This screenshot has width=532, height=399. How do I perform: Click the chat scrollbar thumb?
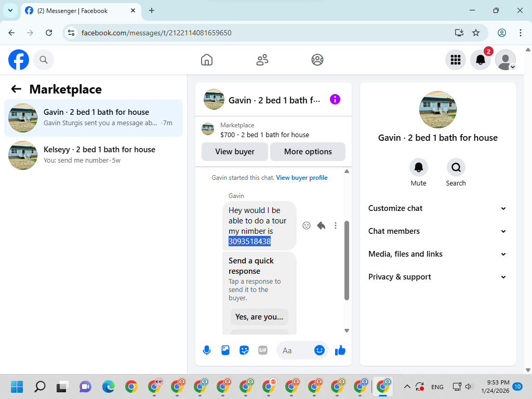[347, 260]
